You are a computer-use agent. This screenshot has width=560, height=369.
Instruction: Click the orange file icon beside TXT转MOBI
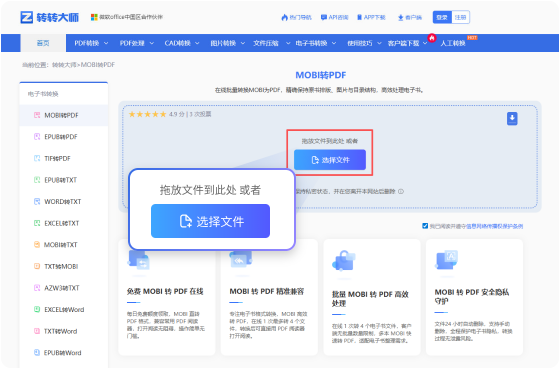point(37,266)
